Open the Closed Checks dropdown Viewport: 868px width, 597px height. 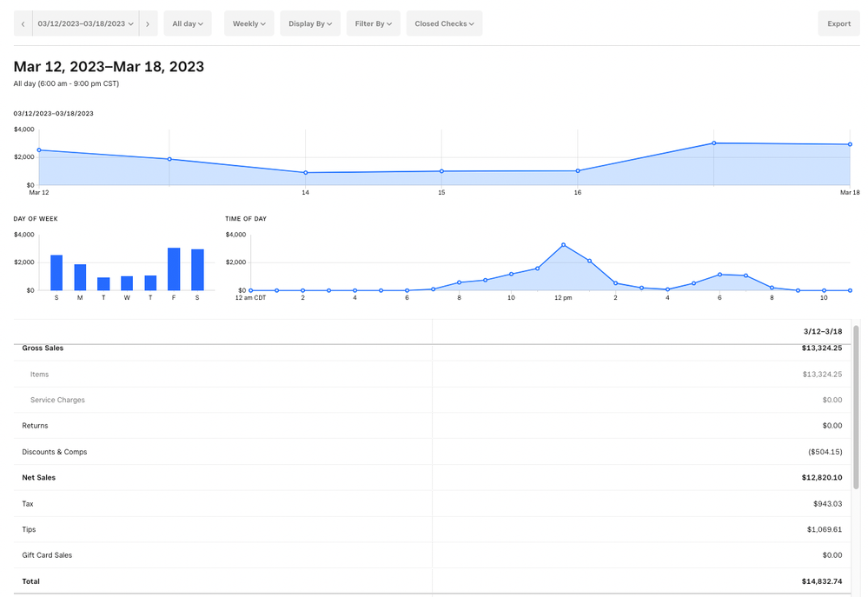[444, 23]
